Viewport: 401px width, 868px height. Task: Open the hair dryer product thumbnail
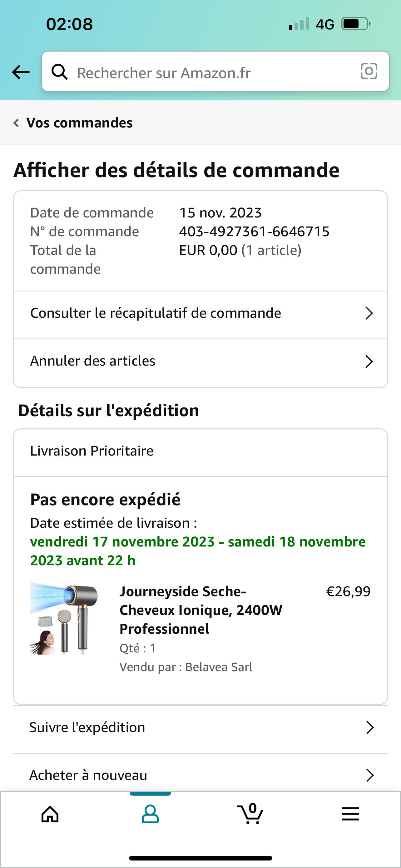point(64,618)
